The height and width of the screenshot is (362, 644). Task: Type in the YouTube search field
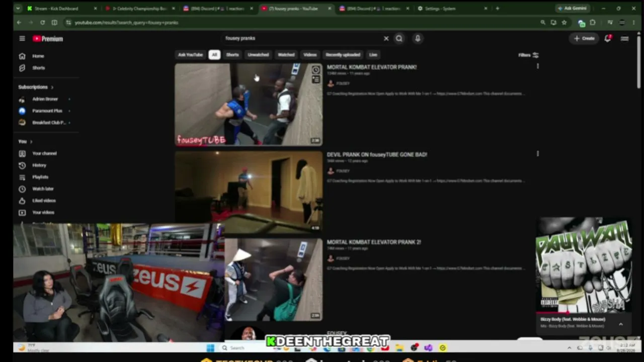pos(302,39)
